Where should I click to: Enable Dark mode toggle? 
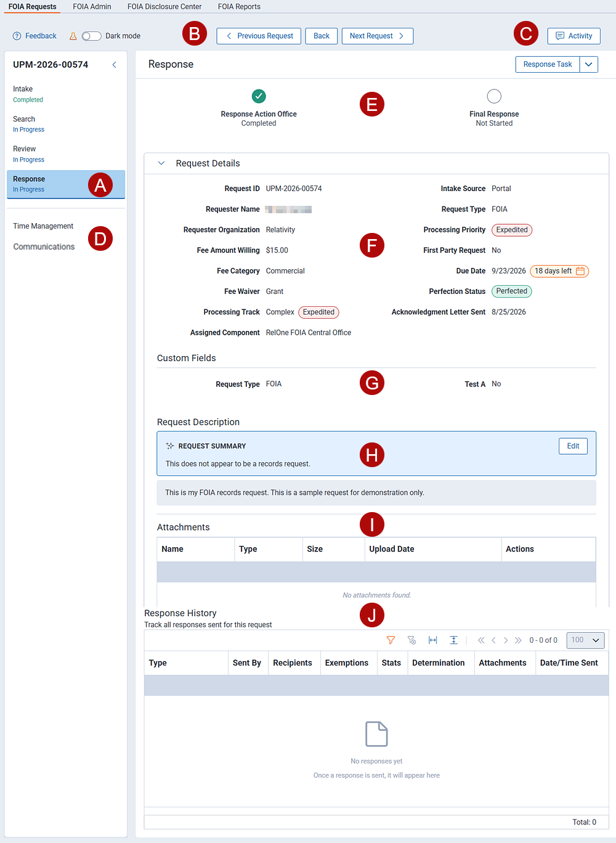pyautogui.click(x=91, y=36)
